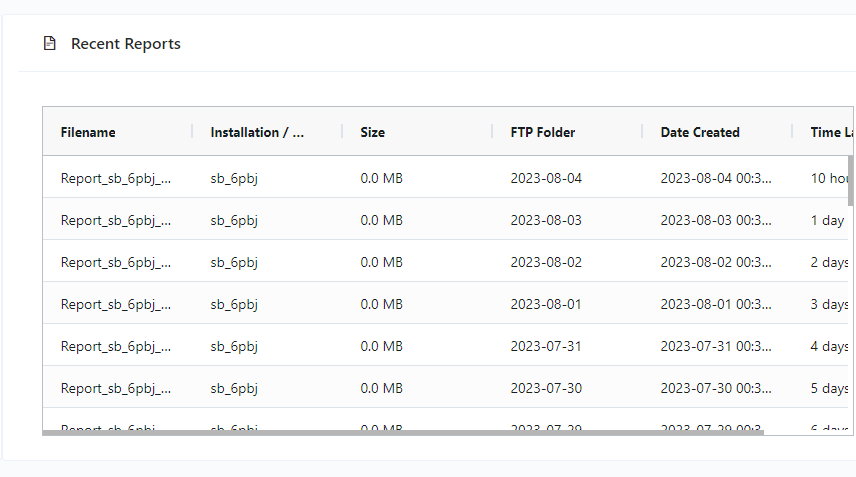This screenshot has height=477, width=856.
Task: Click the sb_6pbj installation in the 2023-08-02 row
Action: click(234, 263)
